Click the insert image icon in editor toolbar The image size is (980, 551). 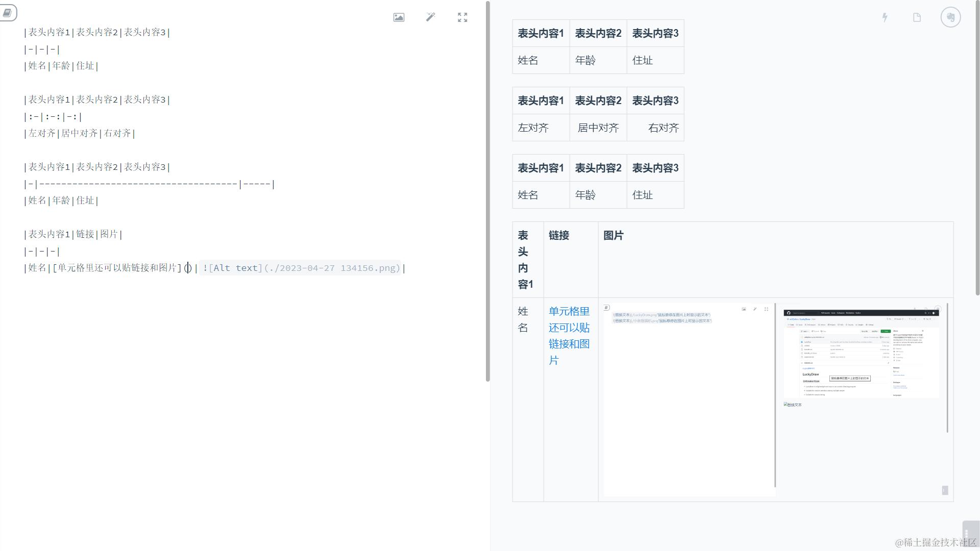[398, 17]
